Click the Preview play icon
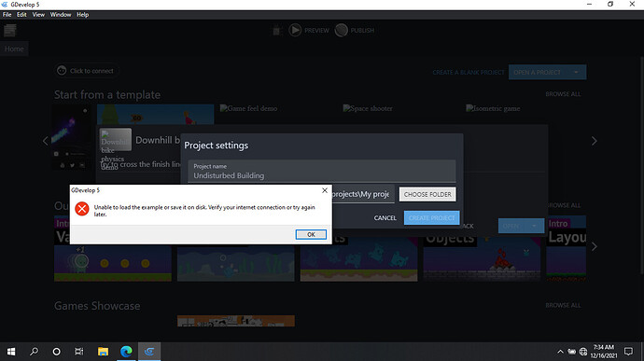644x361 pixels. [295, 30]
